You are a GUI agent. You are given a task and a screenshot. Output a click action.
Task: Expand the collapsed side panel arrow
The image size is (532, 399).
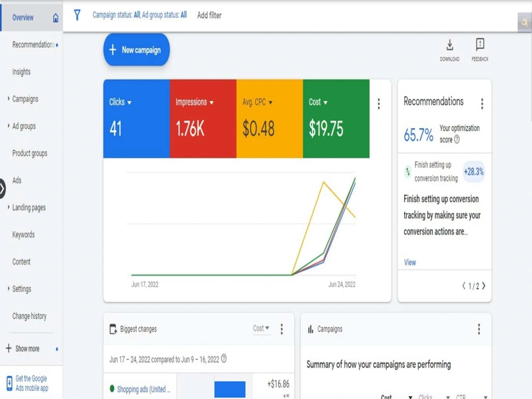2,188
